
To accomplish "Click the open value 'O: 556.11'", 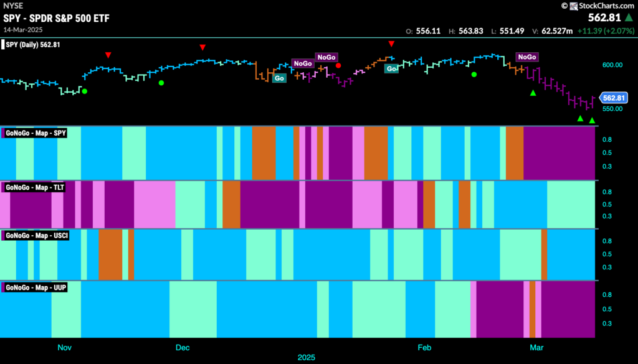I will pyautogui.click(x=423, y=31).
